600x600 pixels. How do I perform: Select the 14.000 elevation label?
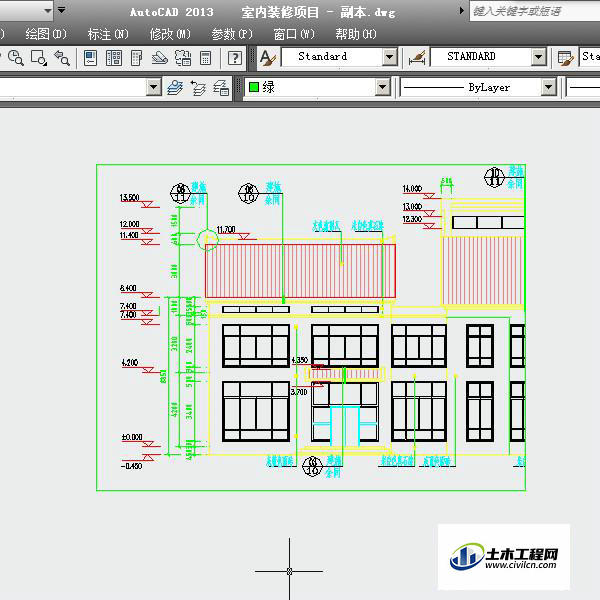click(412, 188)
